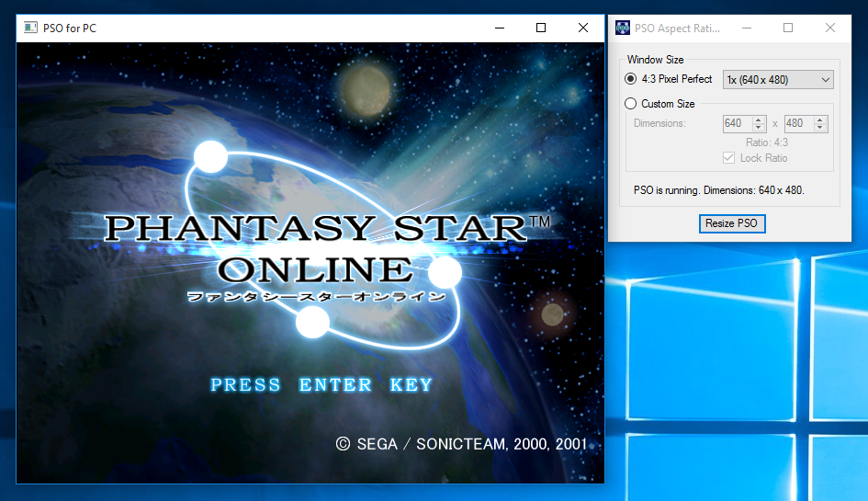Increase width with the up stepper arrow
This screenshot has width=868, height=501.
click(759, 120)
